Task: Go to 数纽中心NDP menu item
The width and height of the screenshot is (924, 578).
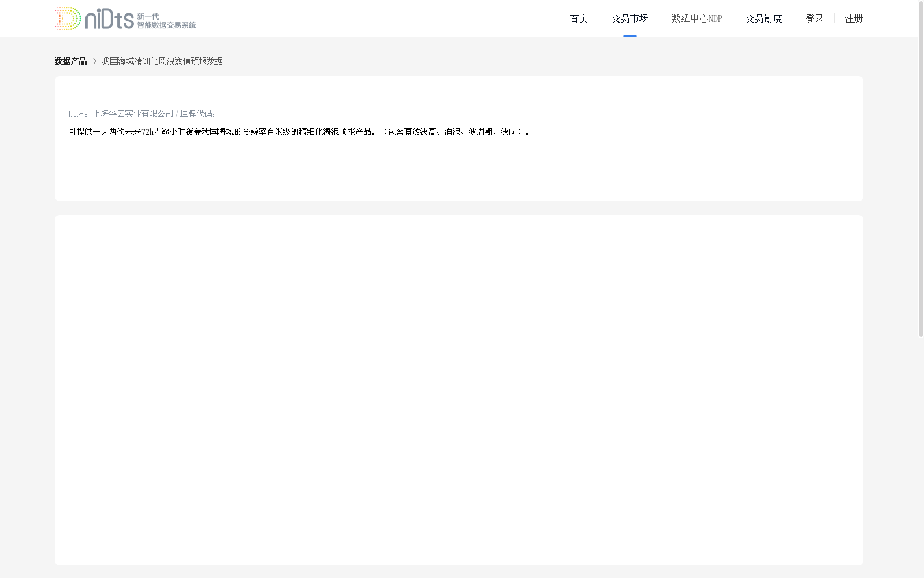Action: tap(696, 18)
